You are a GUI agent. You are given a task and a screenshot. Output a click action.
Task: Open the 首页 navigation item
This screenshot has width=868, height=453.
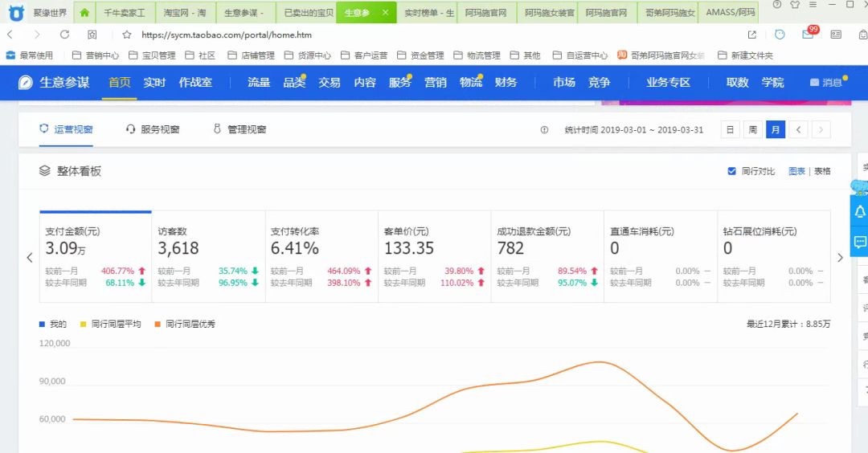click(120, 83)
